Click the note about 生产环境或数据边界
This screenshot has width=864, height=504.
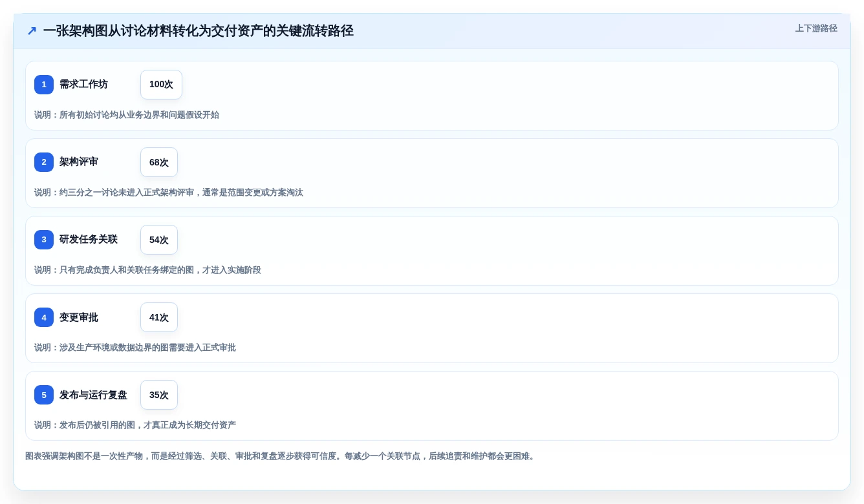coord(135,348)
